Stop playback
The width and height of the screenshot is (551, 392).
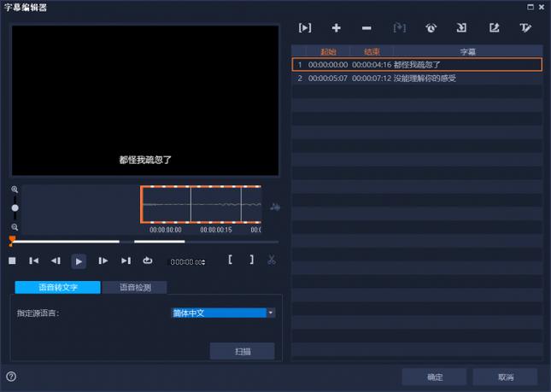click(x=13, y=260)
